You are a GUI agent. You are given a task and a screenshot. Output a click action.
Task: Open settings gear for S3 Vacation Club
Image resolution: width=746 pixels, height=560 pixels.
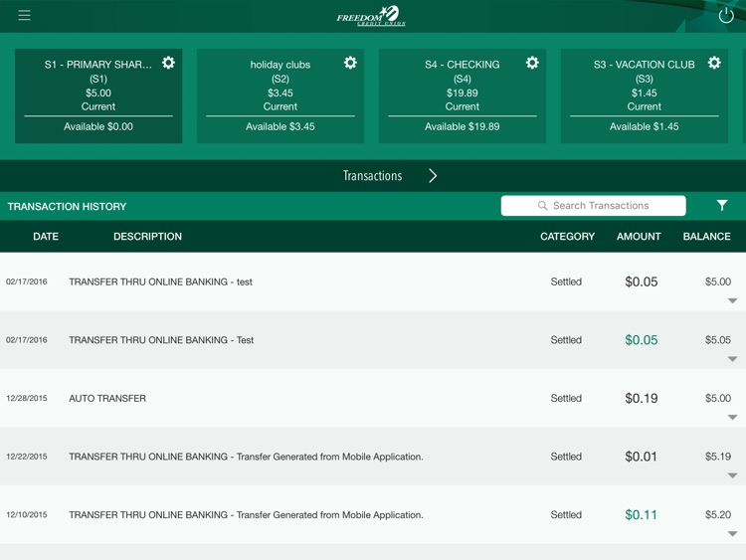714,63
